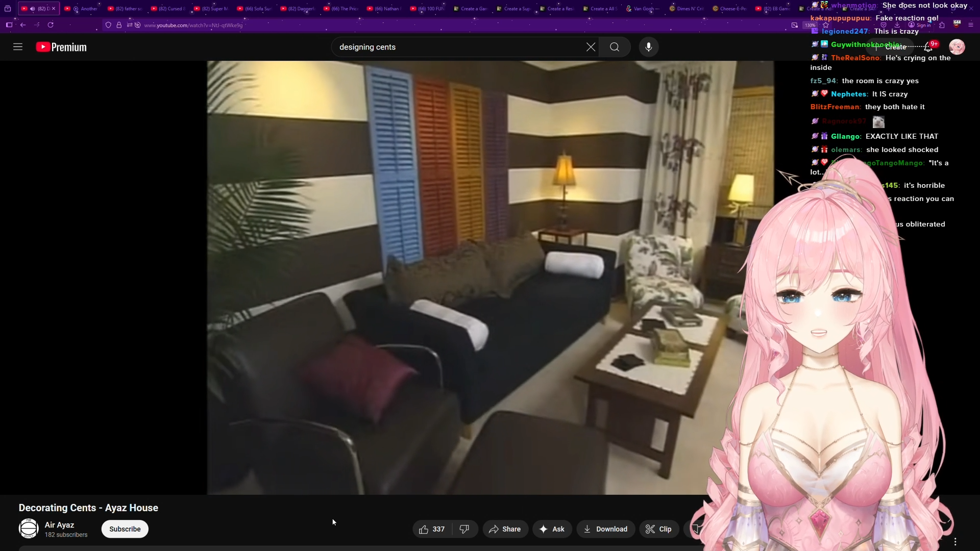Viewport: 980px width, 551px height.
Task: Reload the current YouTube page
Action: (x=51, y=25)
